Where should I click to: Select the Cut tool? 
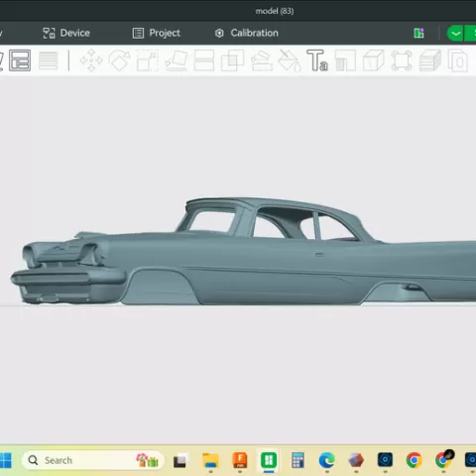coord(204,60)
